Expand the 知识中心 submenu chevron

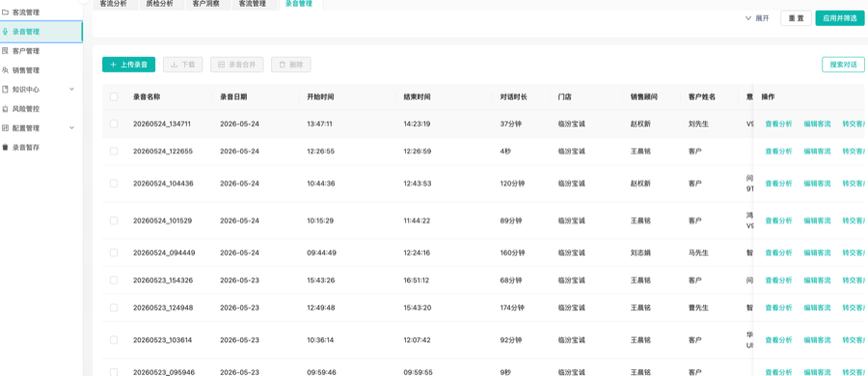tap(71, 89)
